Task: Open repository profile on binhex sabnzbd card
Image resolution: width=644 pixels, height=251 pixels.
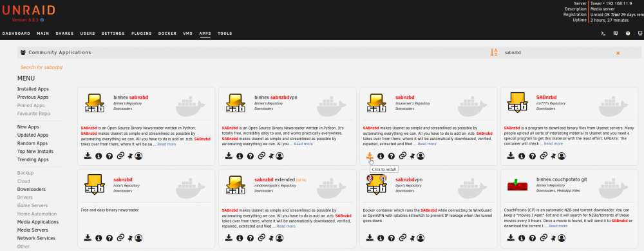Action: pos(138,156)
